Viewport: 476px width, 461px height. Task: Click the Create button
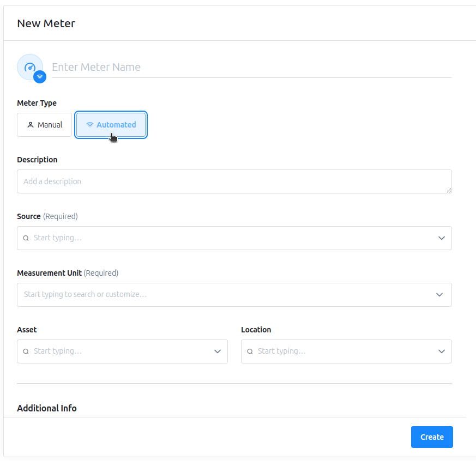432,437
